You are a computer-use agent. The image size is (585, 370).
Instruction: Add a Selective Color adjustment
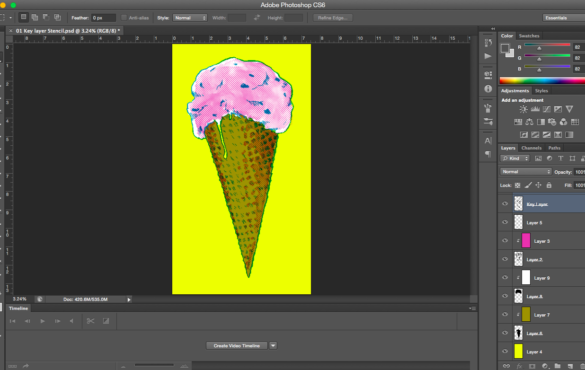558,135
